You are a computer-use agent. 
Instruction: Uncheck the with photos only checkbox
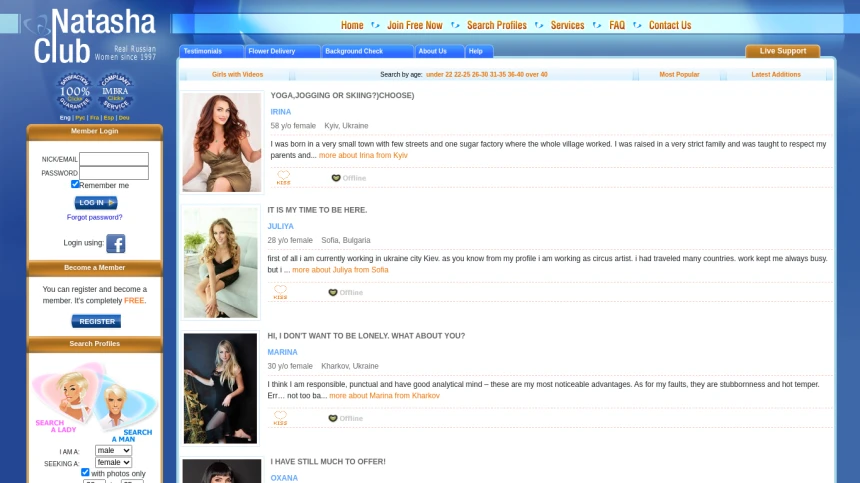85,473
